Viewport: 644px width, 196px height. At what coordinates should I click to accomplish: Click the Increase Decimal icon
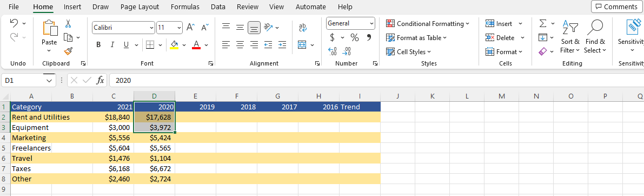click(x=333, y=51)
